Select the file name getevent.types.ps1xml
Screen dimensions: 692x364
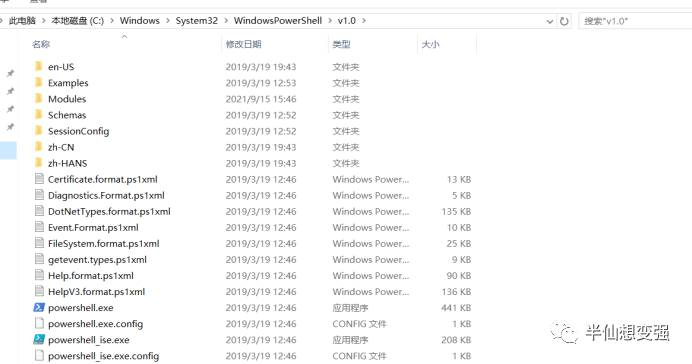point(97,259)
